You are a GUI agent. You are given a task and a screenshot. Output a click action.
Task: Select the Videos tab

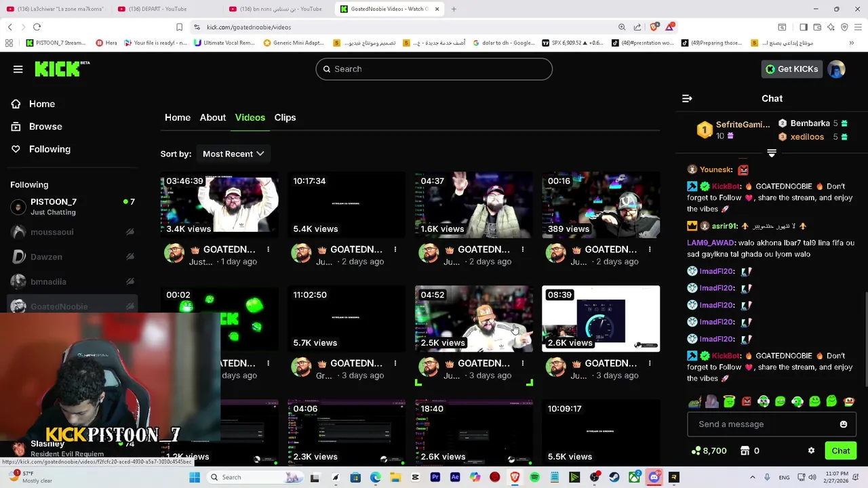click(250, 117)
